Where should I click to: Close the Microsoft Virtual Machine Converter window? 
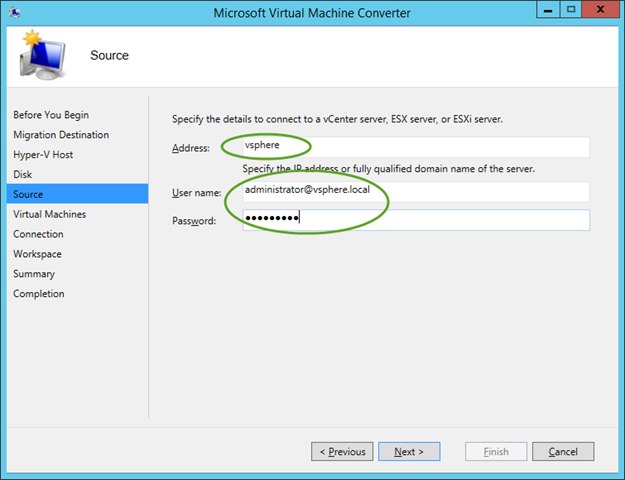coord(600,10)
